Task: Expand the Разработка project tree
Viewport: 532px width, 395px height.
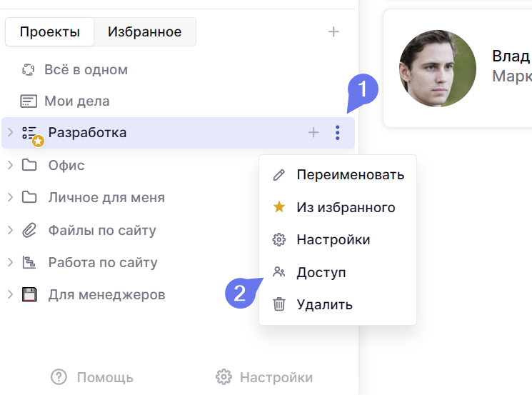Action: tap(10, 133)
